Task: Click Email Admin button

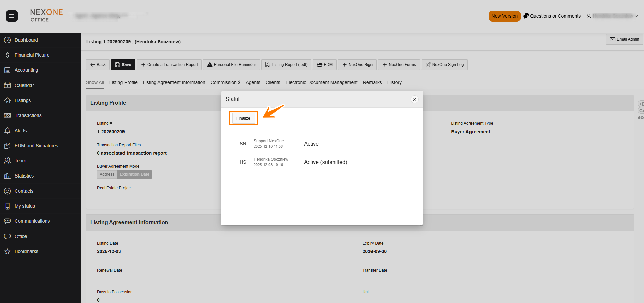Action: (624, 39)
